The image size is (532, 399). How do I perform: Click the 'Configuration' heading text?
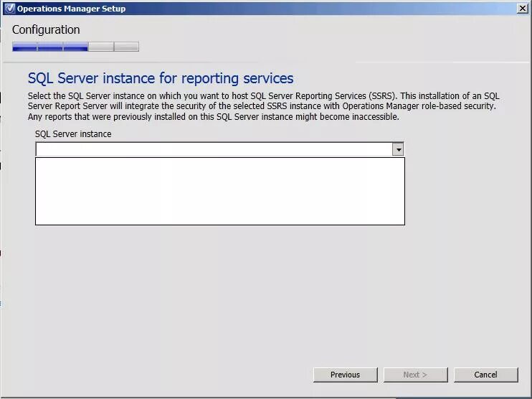click(46, 30)
